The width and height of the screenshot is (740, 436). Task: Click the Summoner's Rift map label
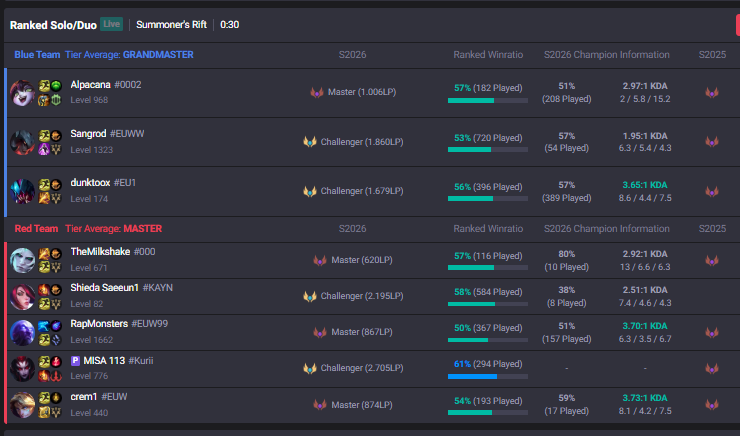pos(171,25)
